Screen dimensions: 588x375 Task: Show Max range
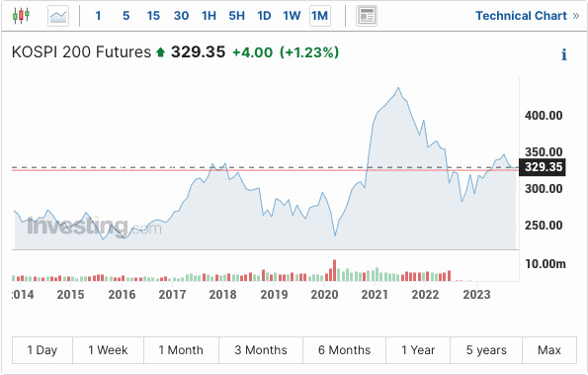[549, 350]
